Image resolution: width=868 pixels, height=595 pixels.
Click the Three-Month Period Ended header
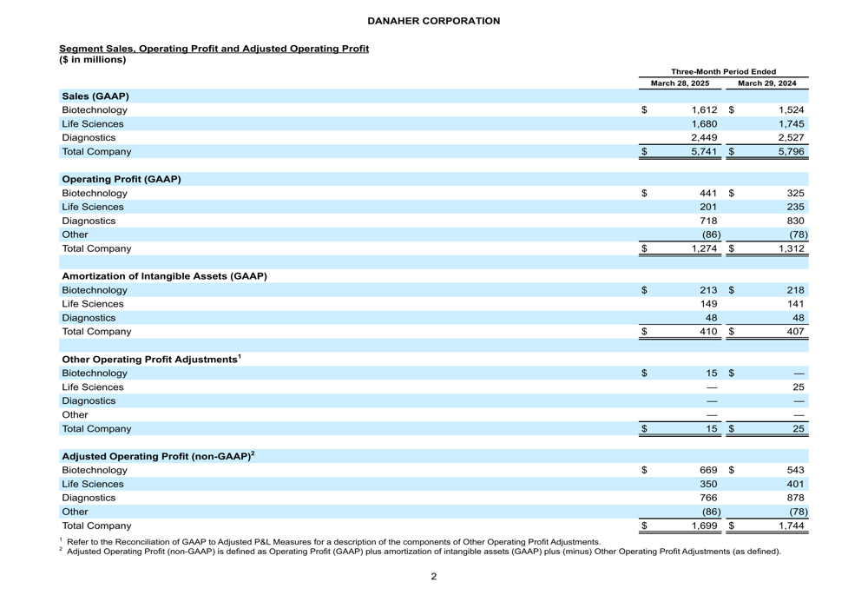[x=724, y=71]
